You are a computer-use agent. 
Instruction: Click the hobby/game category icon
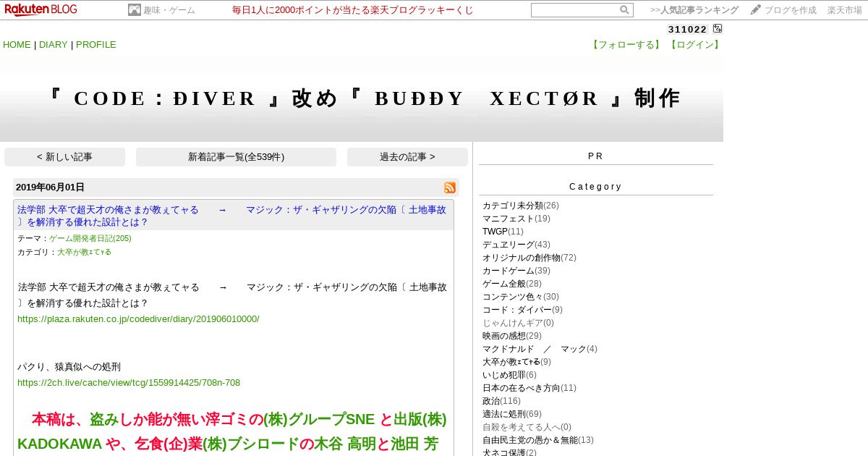(135, 10)
